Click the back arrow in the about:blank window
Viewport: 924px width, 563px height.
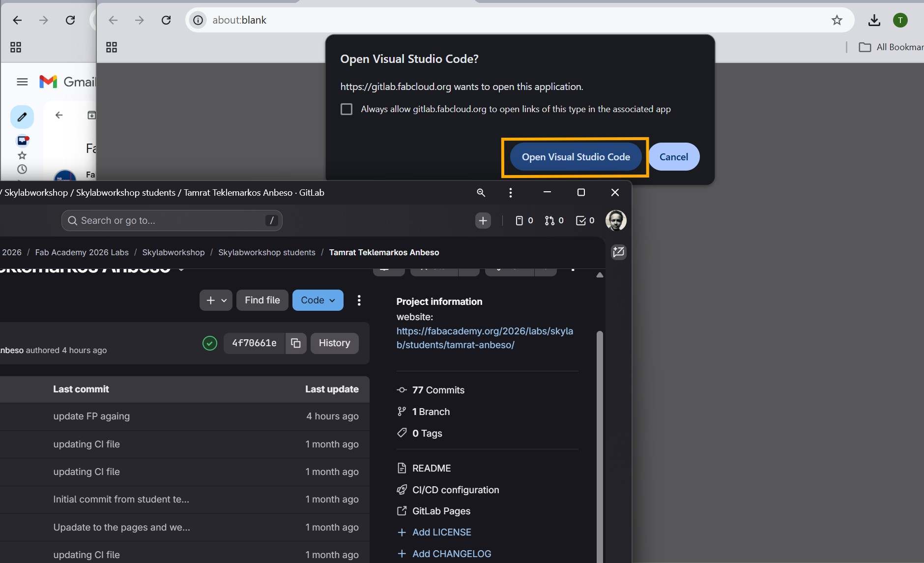click(113, 20)
